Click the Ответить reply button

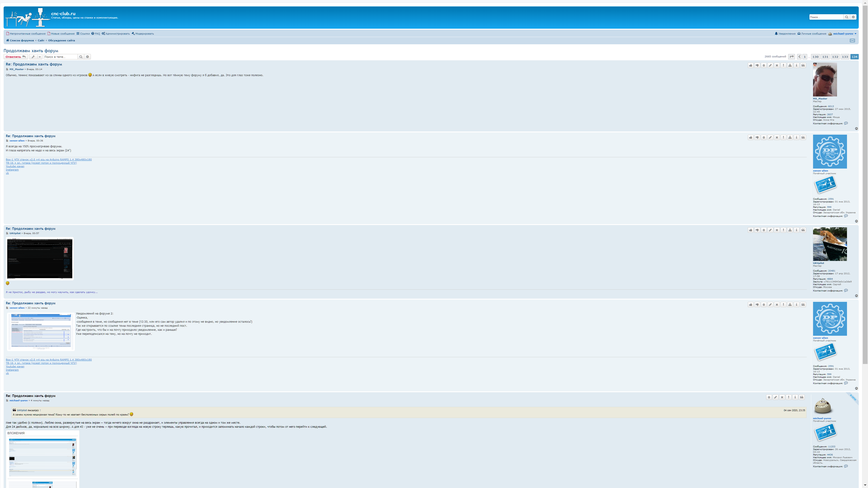[x=16, y=56]
